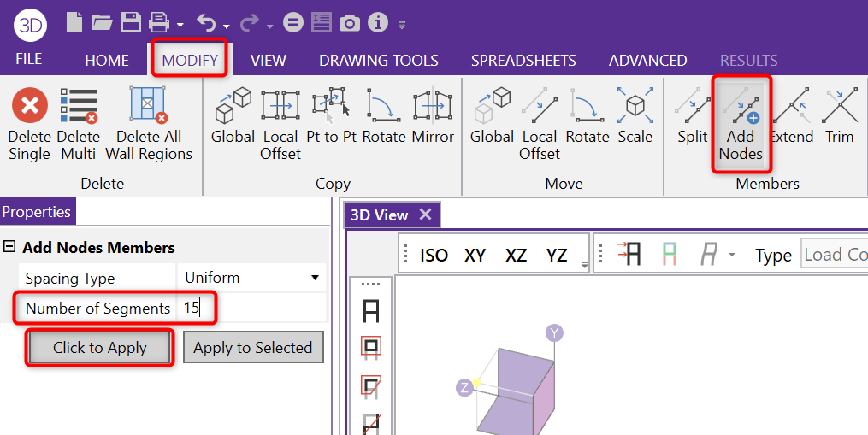Toggle the YZ plane view
The height and width of the screenshot is (435, 868).
point(557,255)
